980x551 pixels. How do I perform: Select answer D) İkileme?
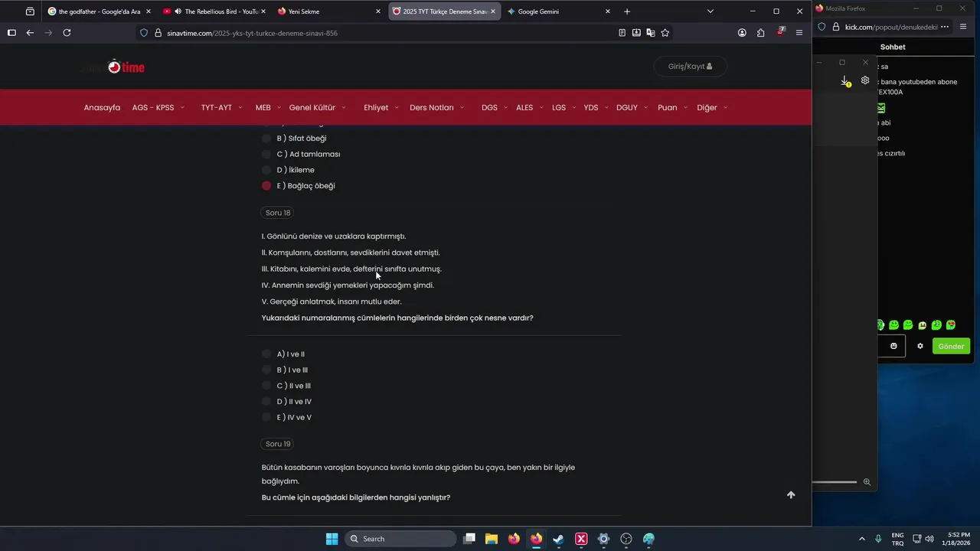tap(266, 170)
